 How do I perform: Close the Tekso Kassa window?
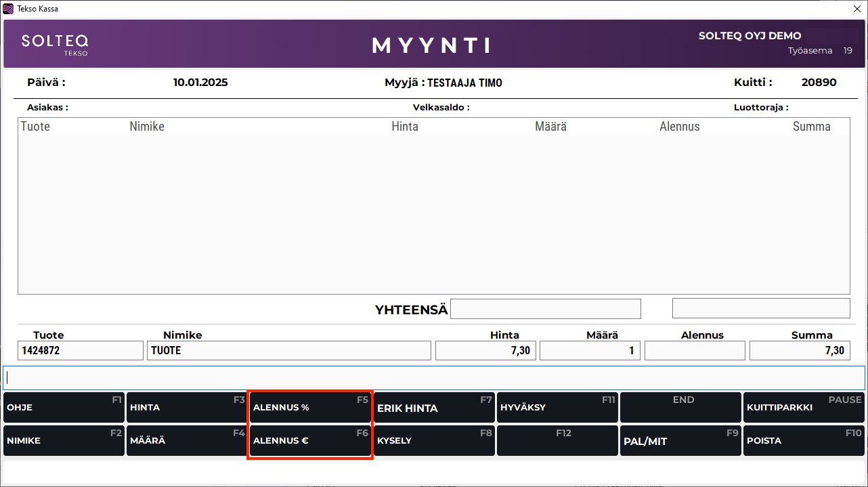tap(856, 9)
